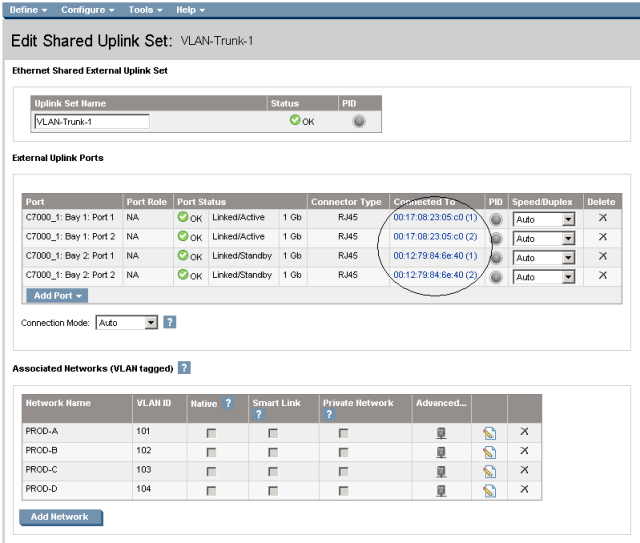This screenshot has width=640, height=543.
Task: Edit the PROD-B network entry
Action: 488,452
